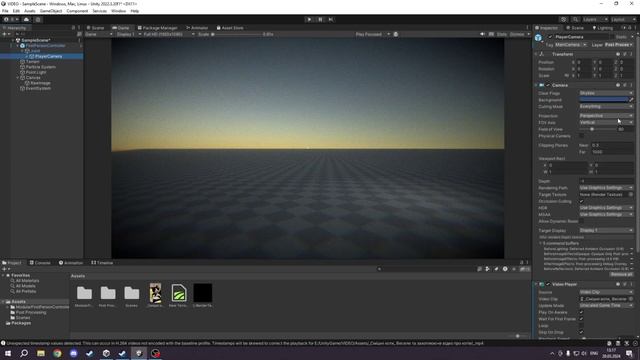Image resolution: width=640 pixels, height=360 pixels.
Task: Switch to the Scene view tab
Action: (96, 28)
